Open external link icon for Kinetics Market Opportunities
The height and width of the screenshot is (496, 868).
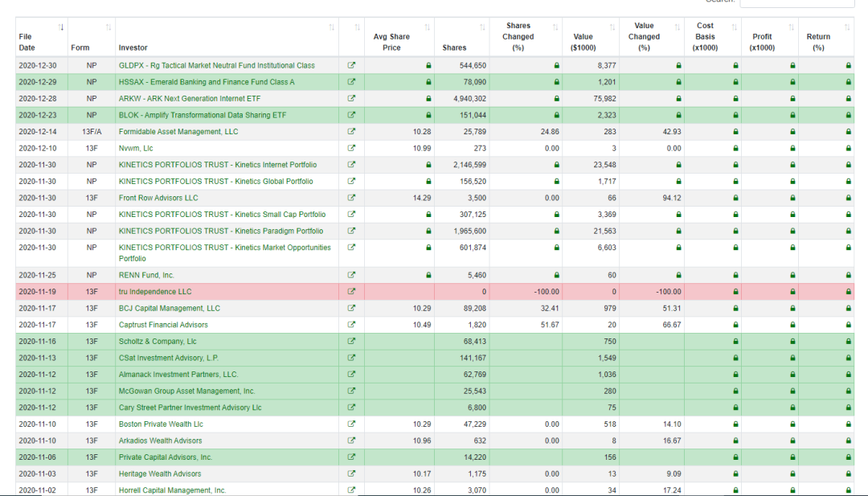click(351, 248)
